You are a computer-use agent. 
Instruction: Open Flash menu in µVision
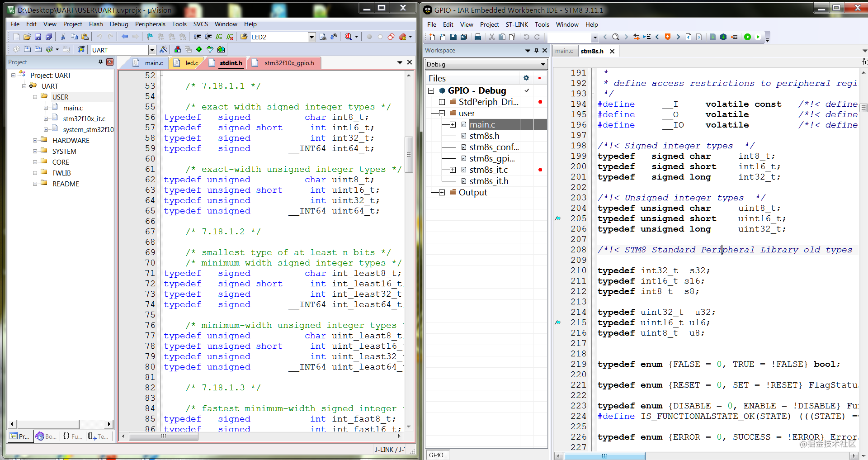point(96,24)
